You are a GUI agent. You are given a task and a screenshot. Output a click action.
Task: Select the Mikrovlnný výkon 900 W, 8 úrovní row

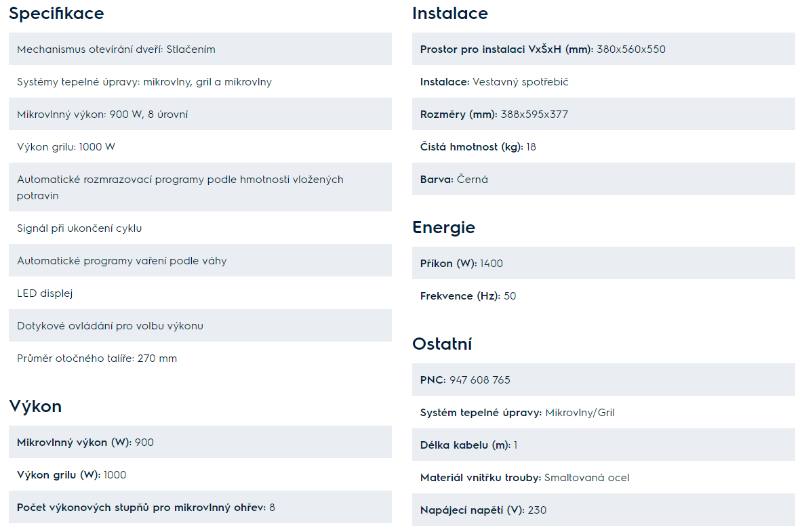coord(200,114)
